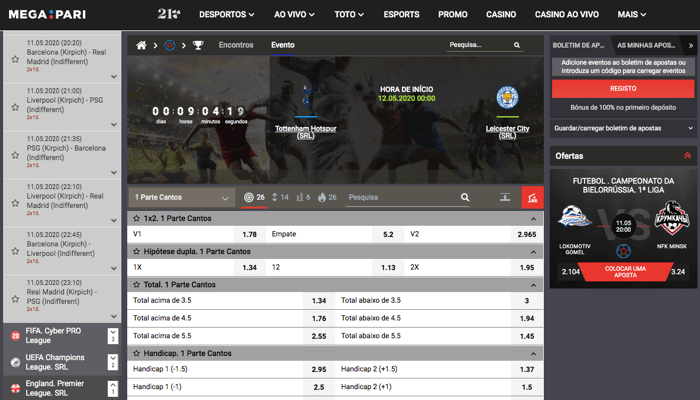Click the NFK Minsk team logo
The image size is (700, 400).
(671, 218)
